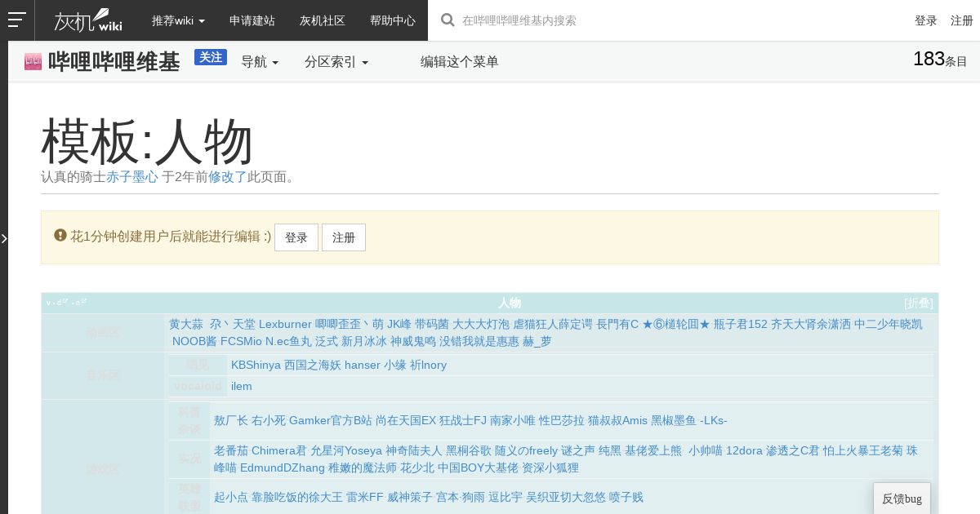Collapse the 人物 template with 折叠

click(918, 303)
